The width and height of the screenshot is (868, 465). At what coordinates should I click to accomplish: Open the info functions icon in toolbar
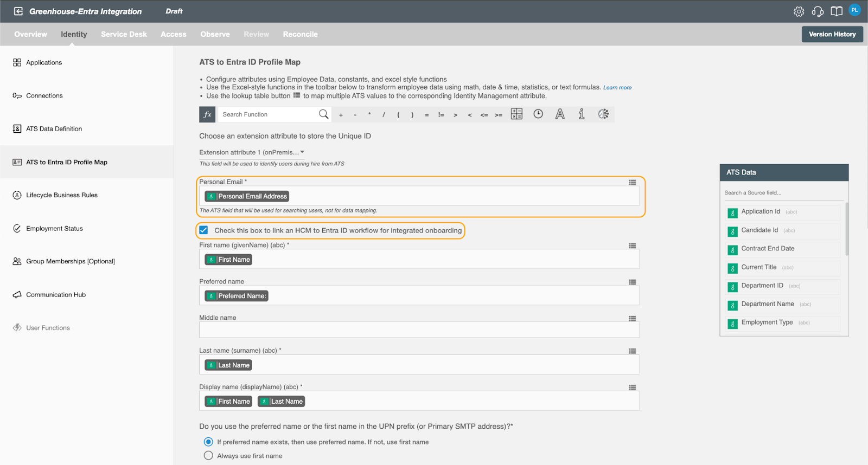(x=582, y=114)
